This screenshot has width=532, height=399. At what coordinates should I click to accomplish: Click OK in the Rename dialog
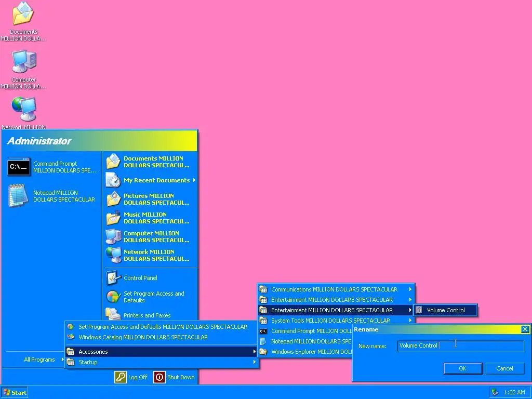[x=463, y=368]
